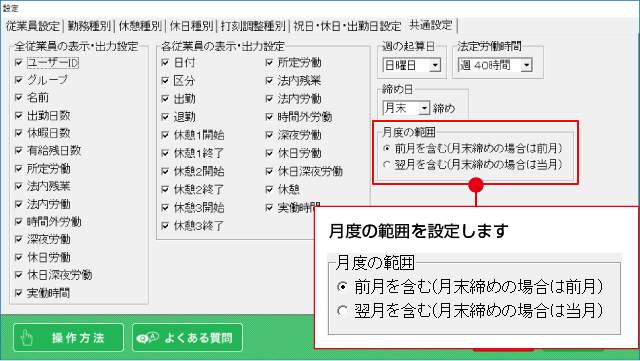640x361 pixels.
Task: Open the 打刻調整種別 tab
Action: 253,26
